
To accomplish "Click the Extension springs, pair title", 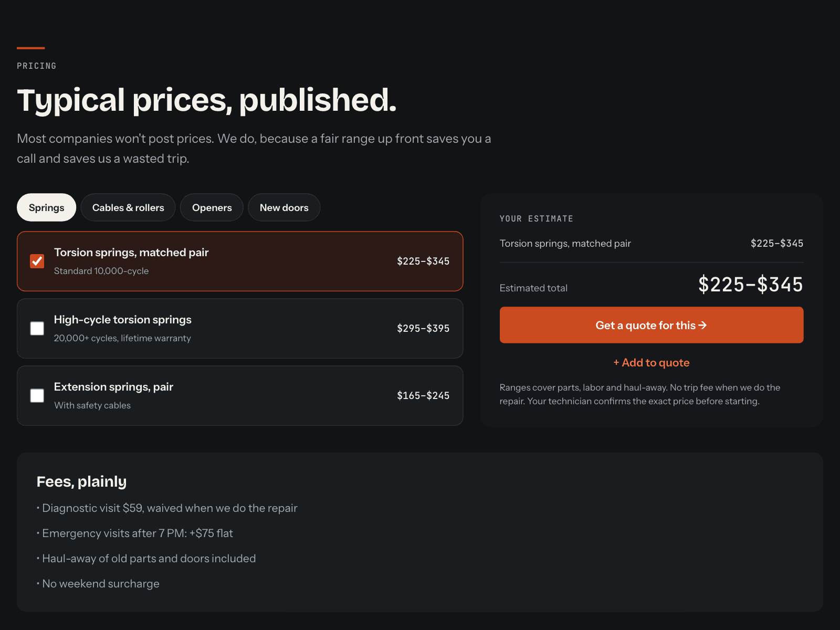I will 113,387.
